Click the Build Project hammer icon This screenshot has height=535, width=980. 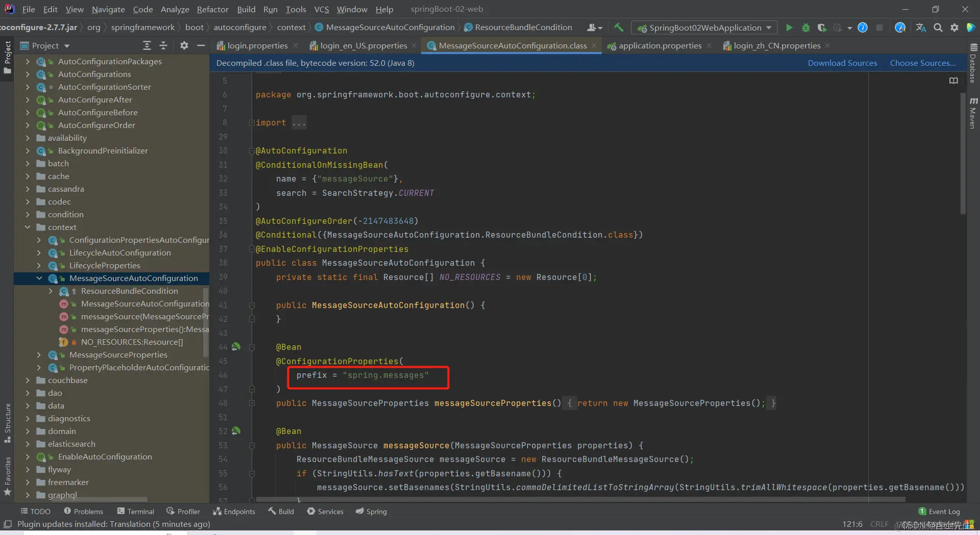[619, 28]
